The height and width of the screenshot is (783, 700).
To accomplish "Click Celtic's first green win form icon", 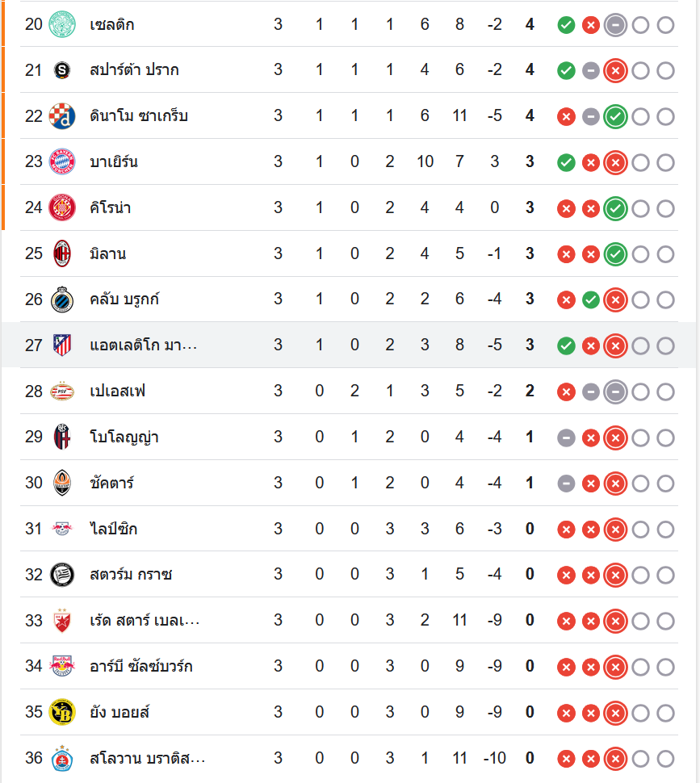I will pyautogui.click(x=567, y=25).
